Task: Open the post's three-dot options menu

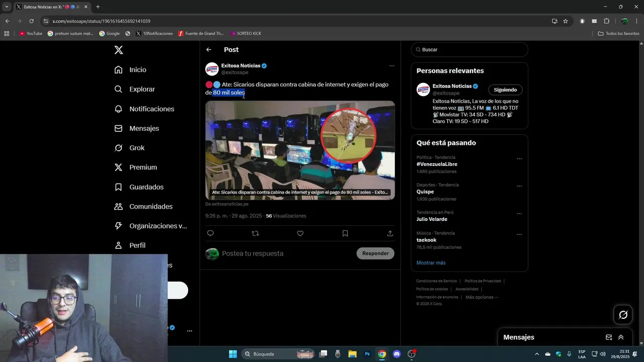Action: 391,66
